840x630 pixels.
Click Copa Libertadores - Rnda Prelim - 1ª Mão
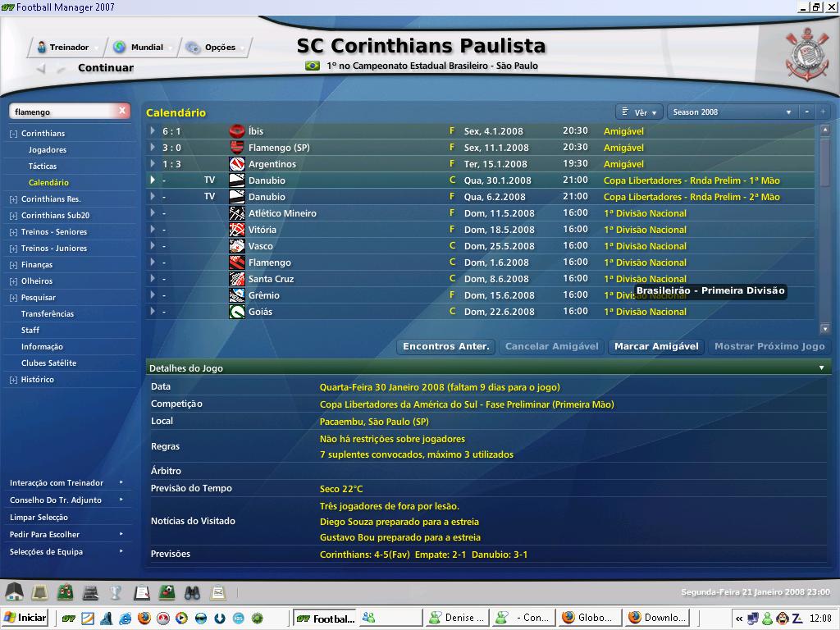692,180
